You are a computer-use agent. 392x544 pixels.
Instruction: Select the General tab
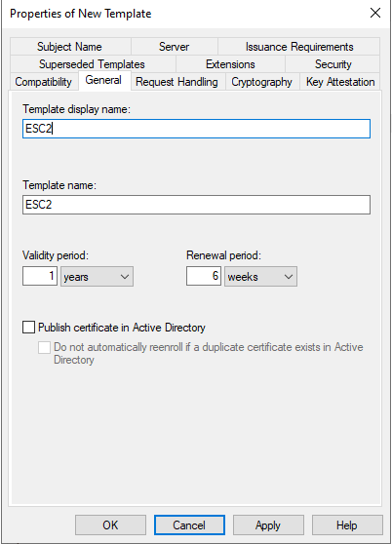pyautogui.click(x=103, y=80)
